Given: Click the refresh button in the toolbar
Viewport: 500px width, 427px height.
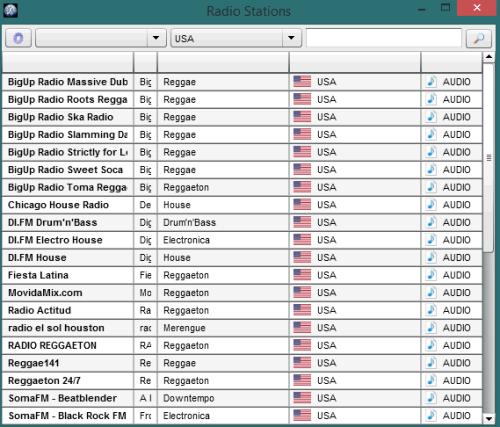Looking at the screenshot, I should click(x=18, y=38).
